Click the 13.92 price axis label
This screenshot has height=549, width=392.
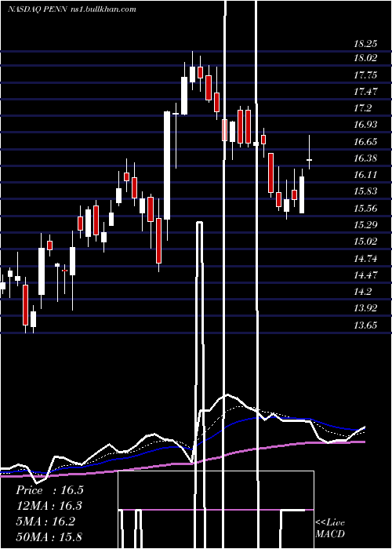pyautogui.click(x=366, y=307)
